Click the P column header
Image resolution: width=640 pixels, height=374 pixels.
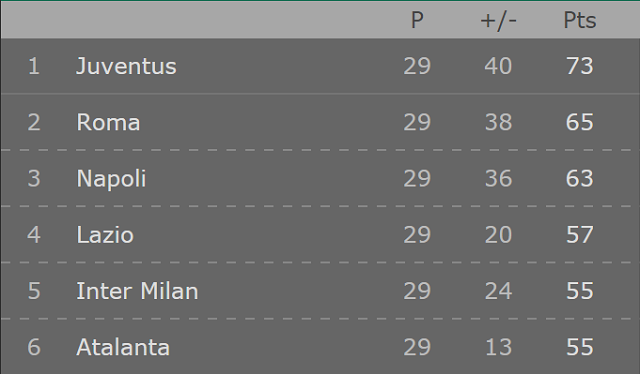coord(417,20)
